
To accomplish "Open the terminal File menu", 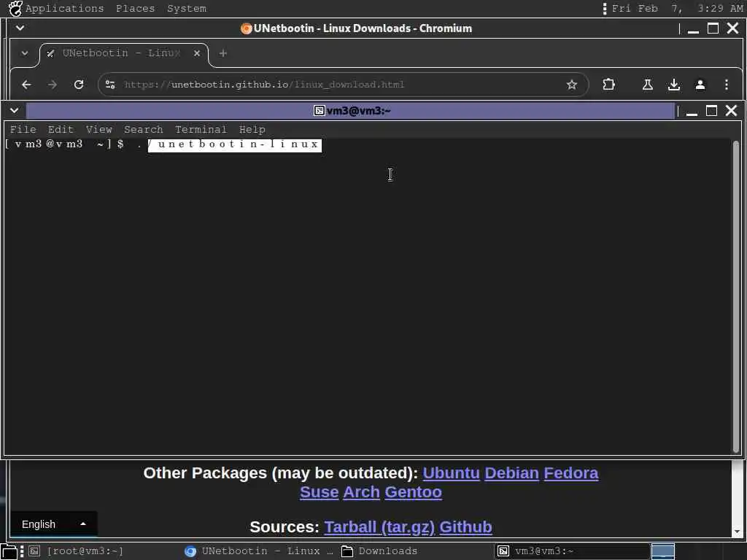I will (x=23, y=130).
